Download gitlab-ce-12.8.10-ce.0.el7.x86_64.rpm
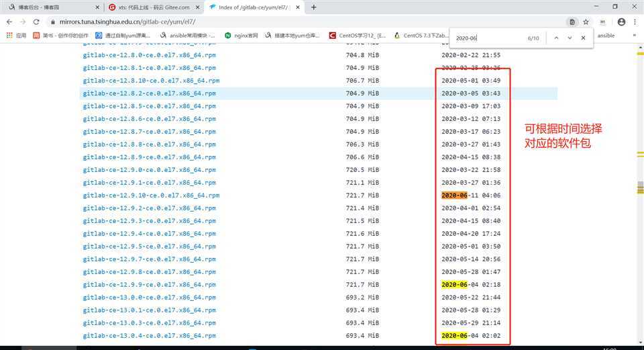Image resolution: width=644 pixels, height=350 pixels. [151, 81]
